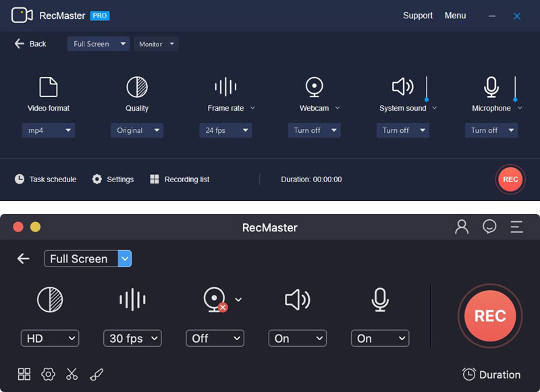Viewport: 540px width, 392px height.
Task: Open the microphone On dropdown
Action: click(x=380, y=338)
